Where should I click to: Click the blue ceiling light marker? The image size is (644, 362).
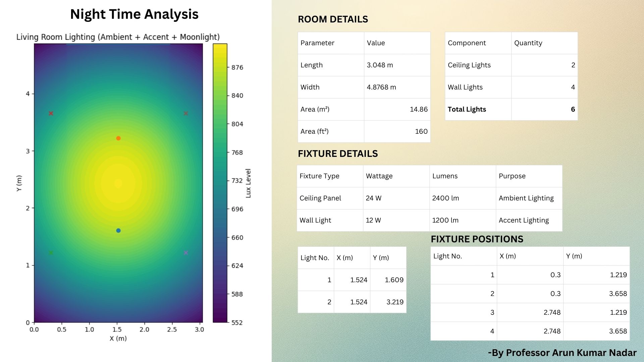[x=118, y=231]
